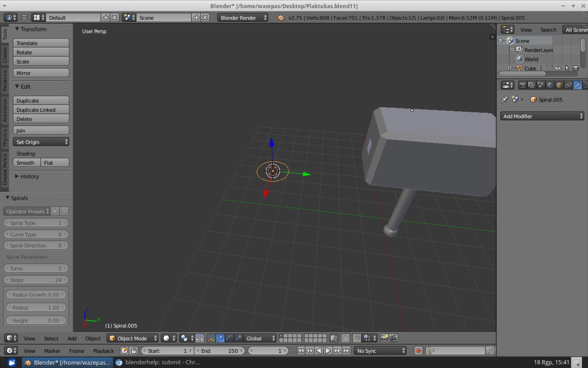
Task: Open the Grease Pencil tab in tool shelf
Action: click(x=5, y=170)
